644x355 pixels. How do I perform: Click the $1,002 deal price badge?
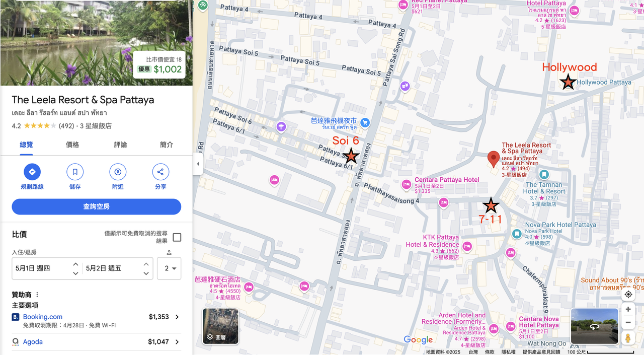[159, 65]
